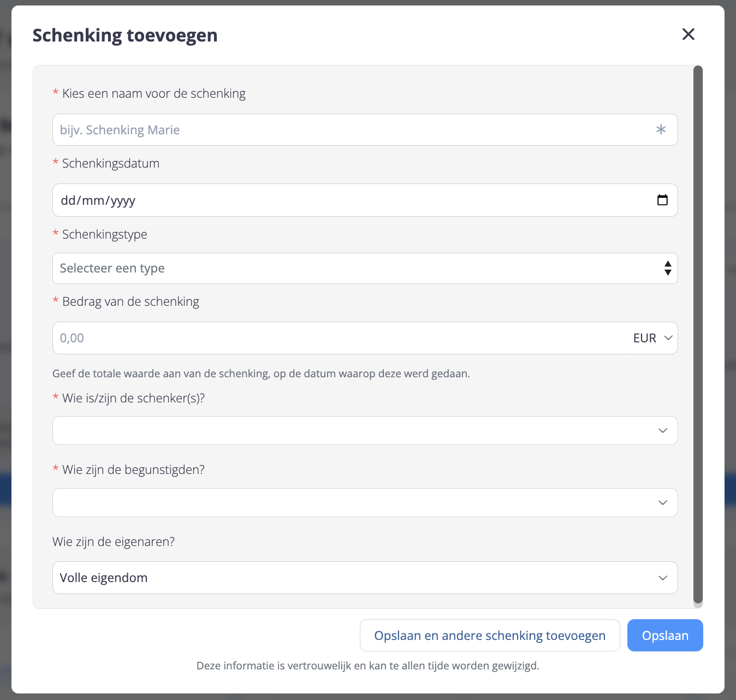Click the 'Wie is/zijn de schenker(s)?' label

tap(133, 398)
